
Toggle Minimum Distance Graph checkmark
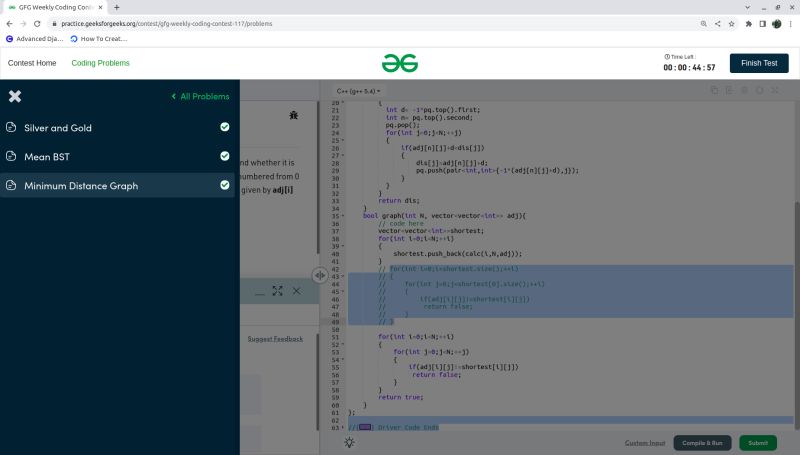(225, 185)
